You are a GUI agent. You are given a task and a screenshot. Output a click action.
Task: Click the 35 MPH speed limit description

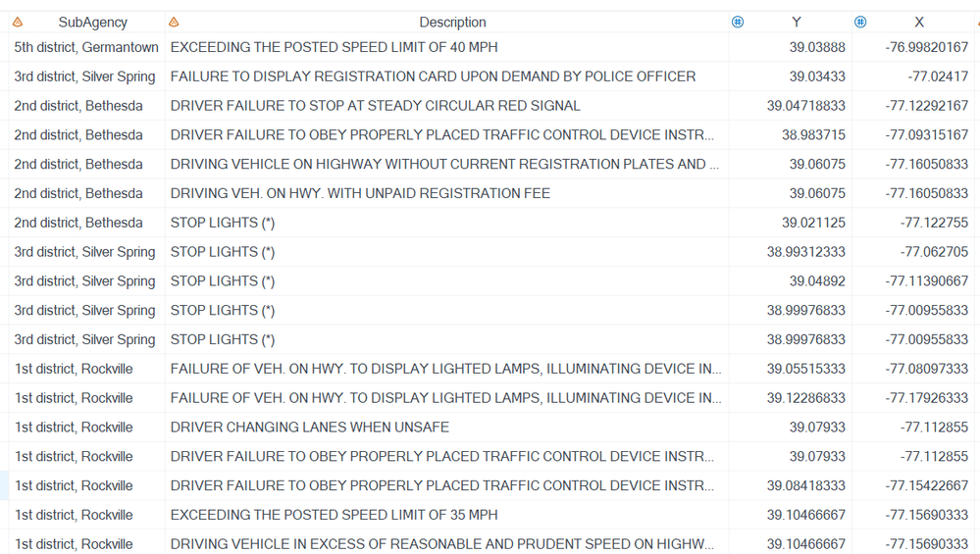coord(334,515)
